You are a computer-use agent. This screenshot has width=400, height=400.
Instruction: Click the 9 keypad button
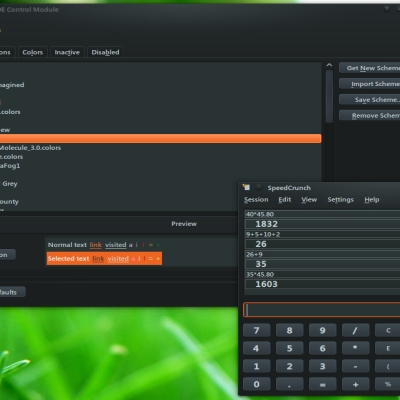coord(322,330)
